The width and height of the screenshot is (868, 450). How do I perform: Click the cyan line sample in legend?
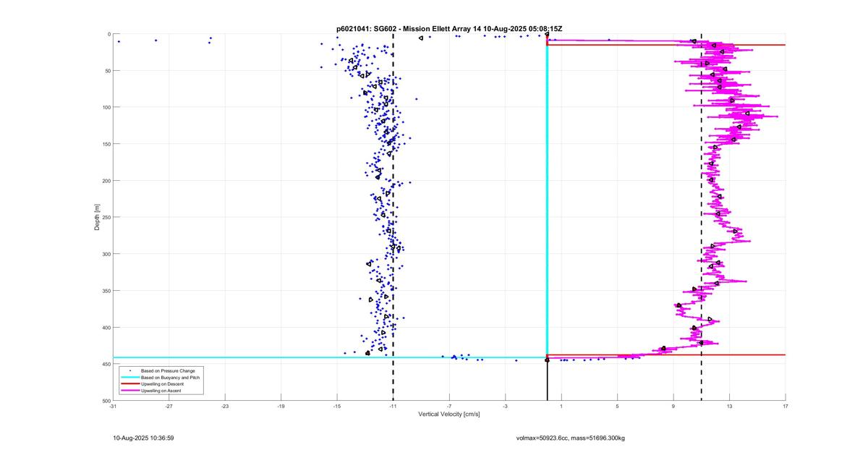point(129,377)
